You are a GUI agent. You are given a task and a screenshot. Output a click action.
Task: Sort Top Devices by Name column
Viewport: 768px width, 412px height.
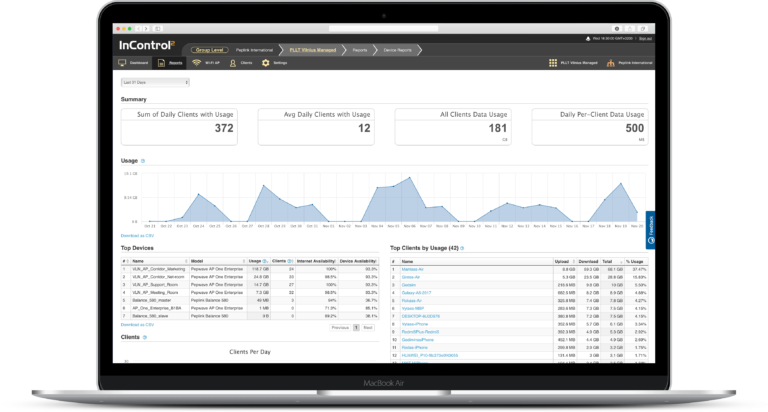point(159,261)
